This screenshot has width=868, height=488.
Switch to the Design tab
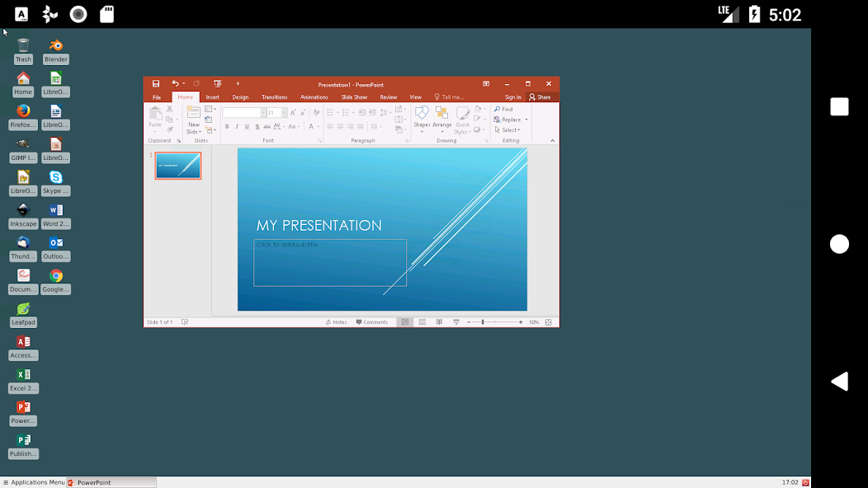tap(240, 97)
